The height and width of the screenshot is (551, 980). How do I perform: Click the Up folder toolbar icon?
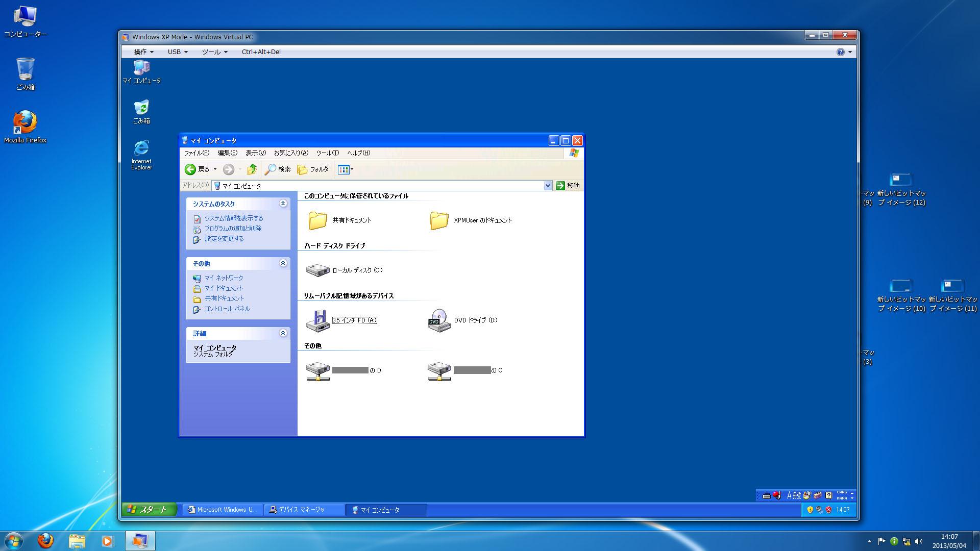(x=252, y=169)
